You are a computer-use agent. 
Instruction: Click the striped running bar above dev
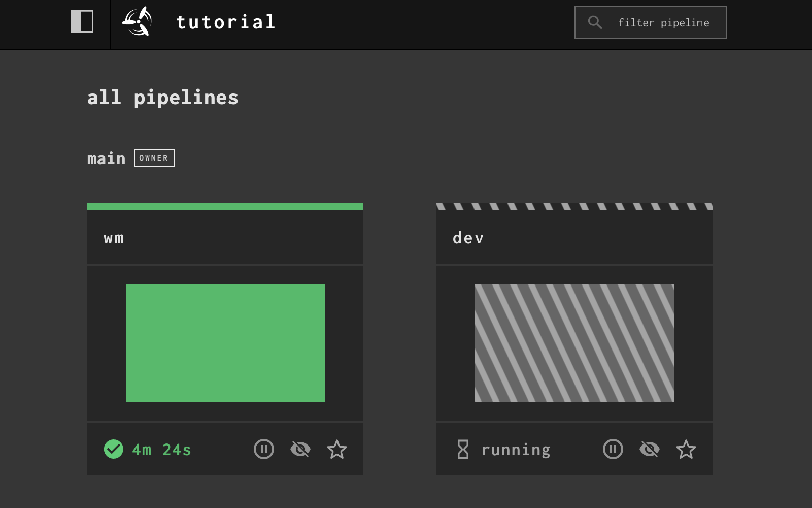tap(574, 206)
